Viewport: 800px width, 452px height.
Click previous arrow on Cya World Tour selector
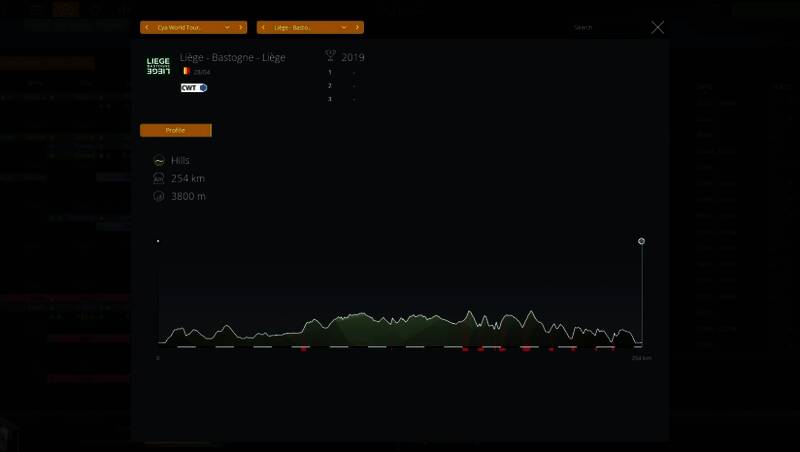146,27
